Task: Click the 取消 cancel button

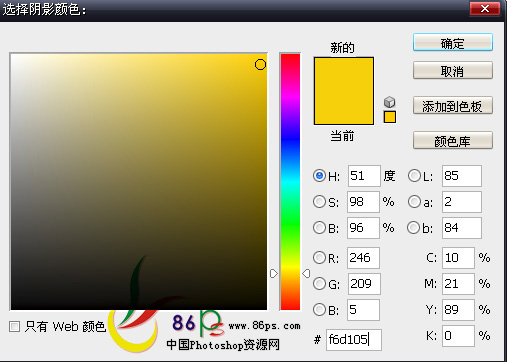Action: [453, 70]
